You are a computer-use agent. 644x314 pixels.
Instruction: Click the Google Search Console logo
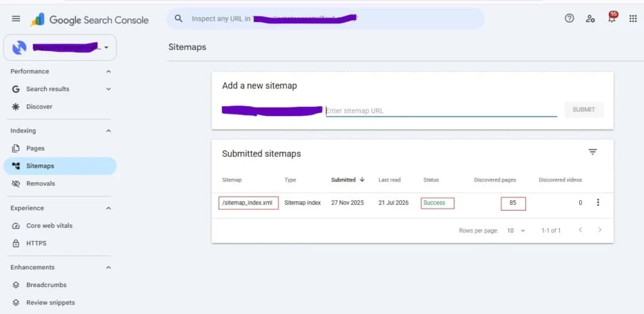[x=89, y=19]
